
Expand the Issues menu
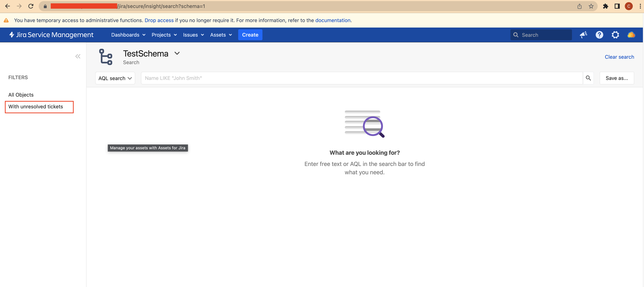[193, 35]
